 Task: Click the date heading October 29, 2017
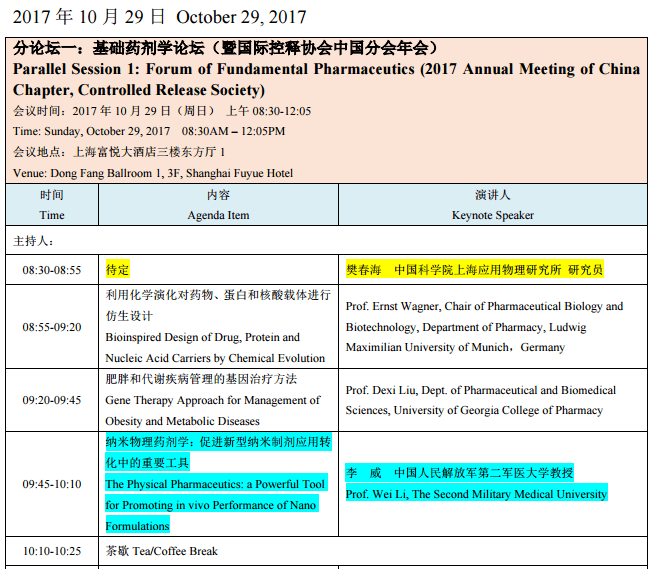point(241,17)
